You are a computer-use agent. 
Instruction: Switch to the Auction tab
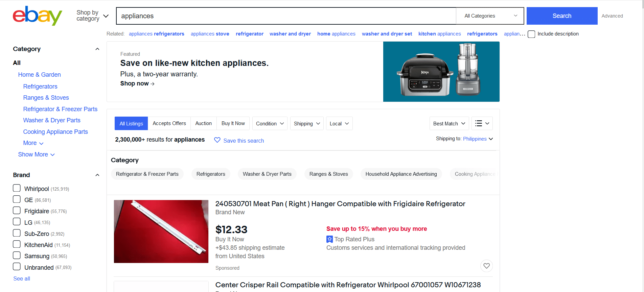pos(203,123)
